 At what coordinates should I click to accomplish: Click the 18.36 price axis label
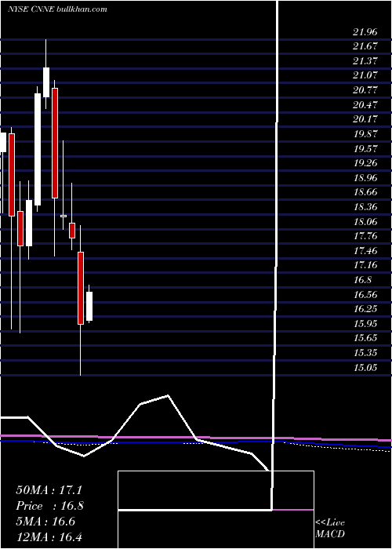click(365, 206)
